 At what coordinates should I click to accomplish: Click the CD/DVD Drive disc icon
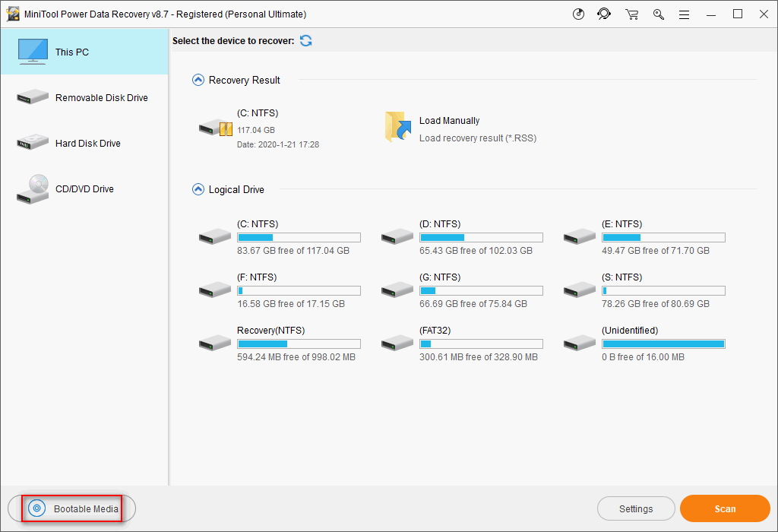[33, 189]
